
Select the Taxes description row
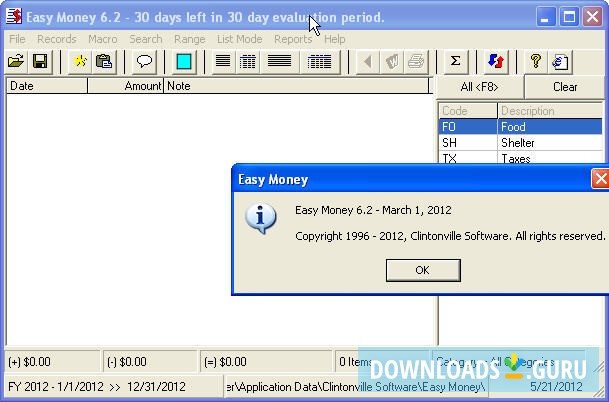tap(550, 158)
